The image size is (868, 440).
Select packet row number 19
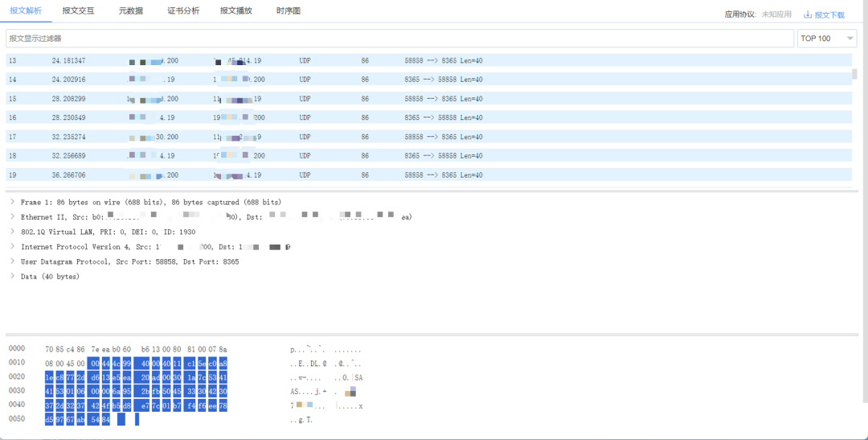[x=429, y=175]
